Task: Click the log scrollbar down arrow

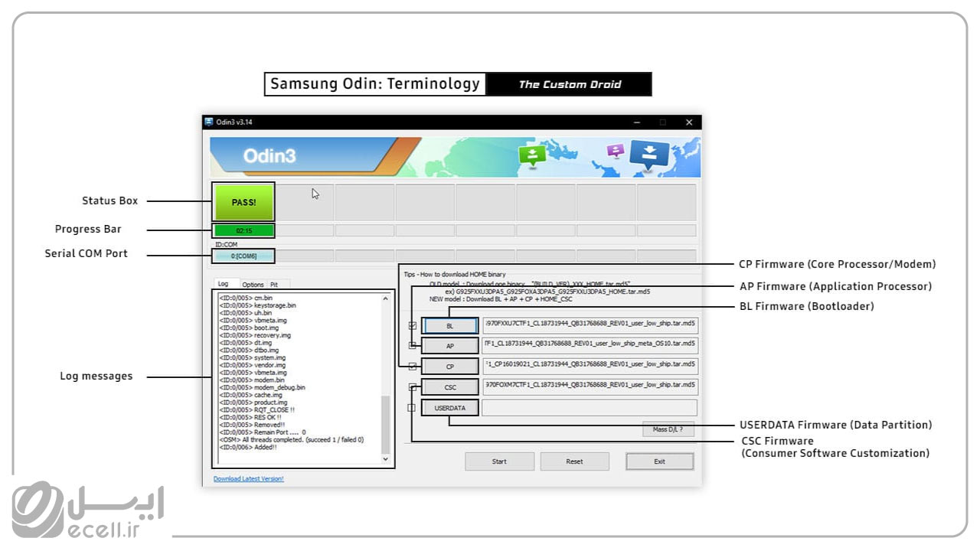Action: tap(385, 458)
